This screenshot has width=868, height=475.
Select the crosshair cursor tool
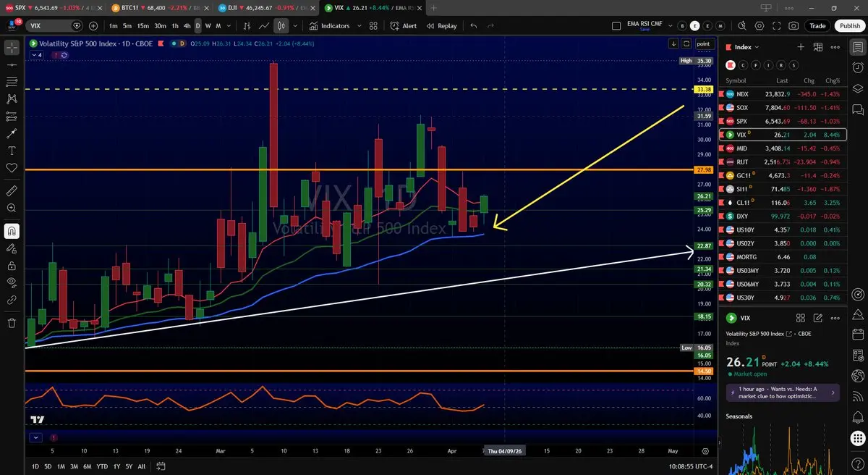[x=12, y=48]
